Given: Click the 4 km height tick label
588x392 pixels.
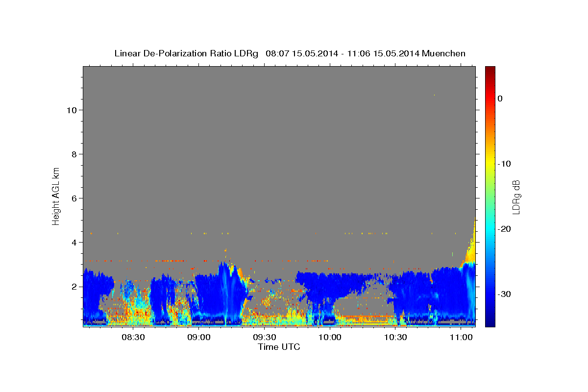Looking at the screenshot, I should pos(73,242).
